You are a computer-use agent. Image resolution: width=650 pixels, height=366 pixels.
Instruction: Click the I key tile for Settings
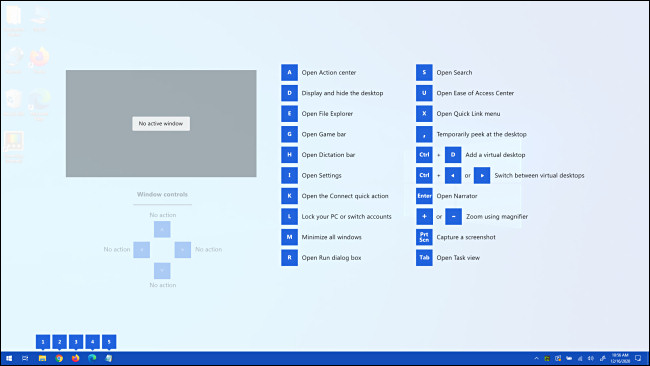pyautogui.click(x=289, y=175)
